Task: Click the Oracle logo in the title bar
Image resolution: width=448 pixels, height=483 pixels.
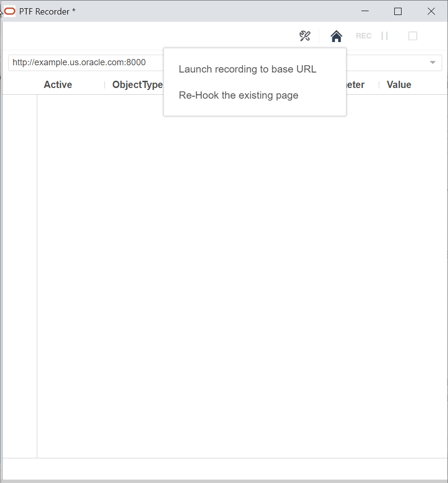Action: pyautogui.click(x=9, y=11)
